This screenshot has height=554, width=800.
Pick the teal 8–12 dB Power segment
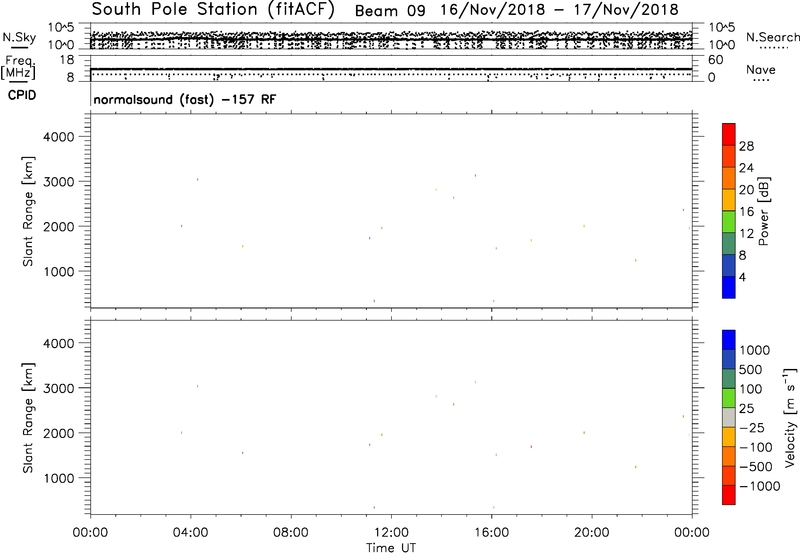click(729, 244)
